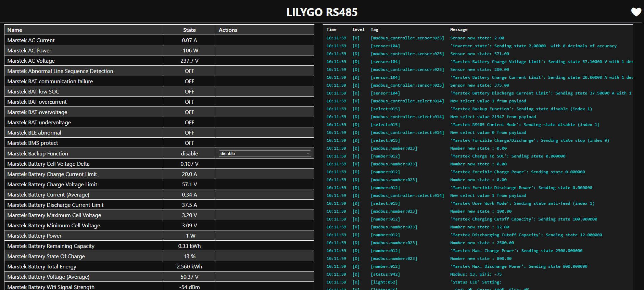
Task: Click the 50.37 V state value
Action: (189, 277)
